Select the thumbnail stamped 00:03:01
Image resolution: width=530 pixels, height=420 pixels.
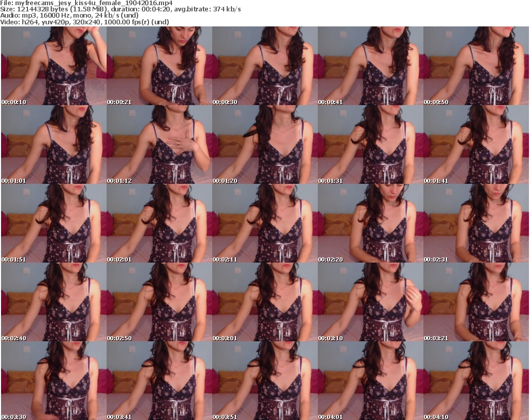click(264, 302)
